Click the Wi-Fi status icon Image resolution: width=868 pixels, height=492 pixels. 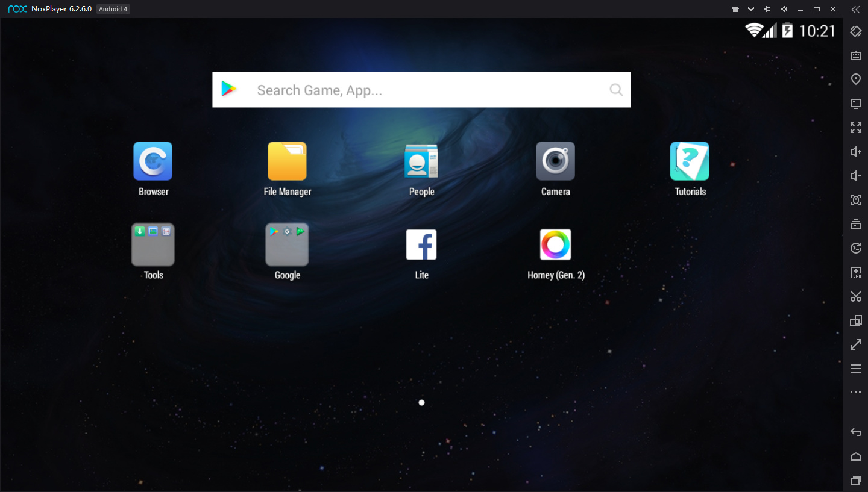coord(753,30)
